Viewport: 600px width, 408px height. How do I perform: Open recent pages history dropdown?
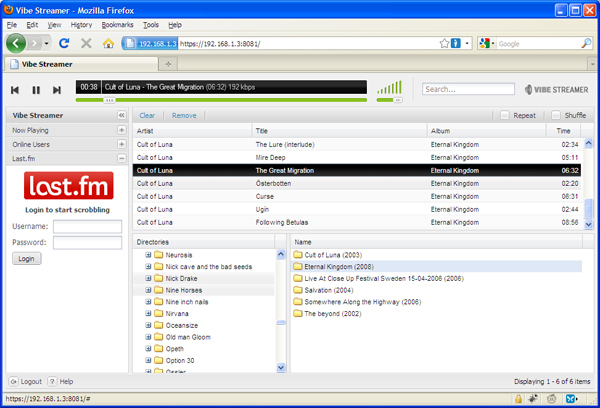(x=46, y=43)
